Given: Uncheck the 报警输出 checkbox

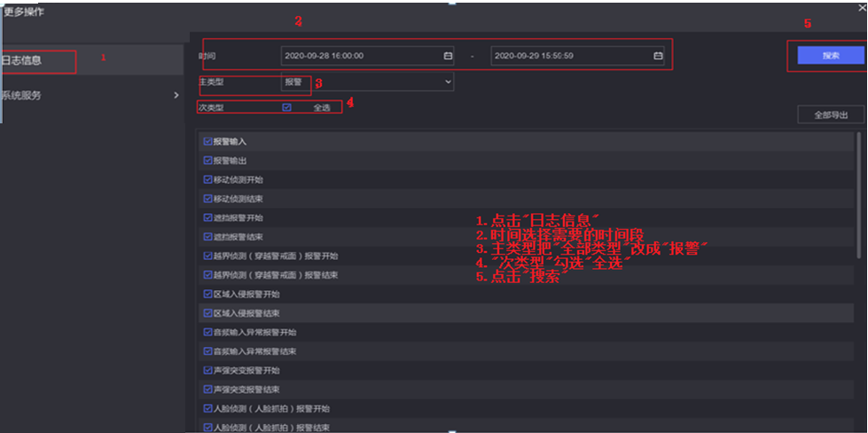Looking at the screenshot, I should 207,161.
